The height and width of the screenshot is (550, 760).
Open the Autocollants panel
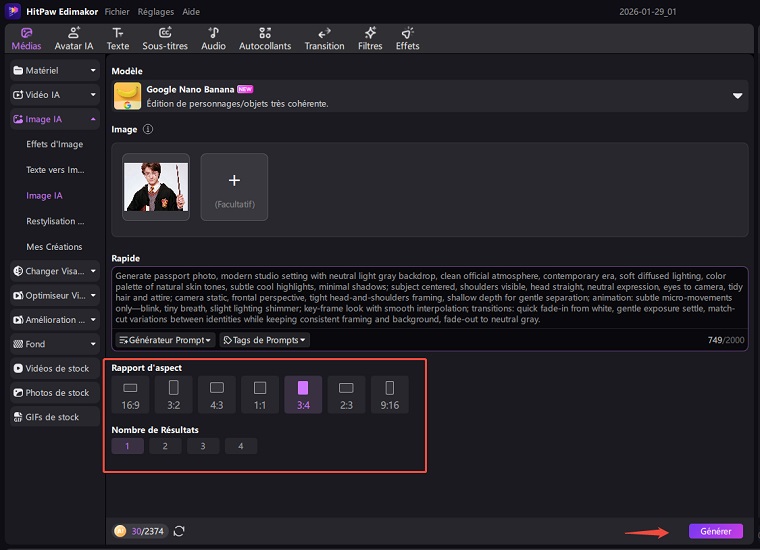265,39
